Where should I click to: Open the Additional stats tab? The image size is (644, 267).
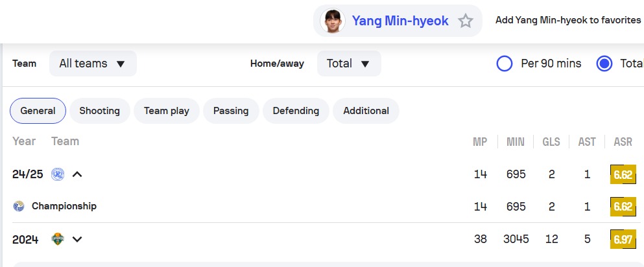(x=366, y=111)
